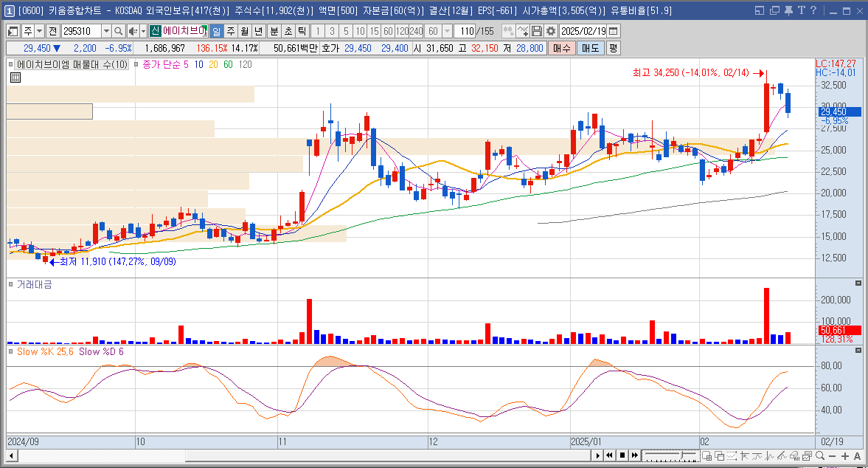Select the 3 interval preset button
Viewport: 868px width, 468px height.
click(332, 31)
